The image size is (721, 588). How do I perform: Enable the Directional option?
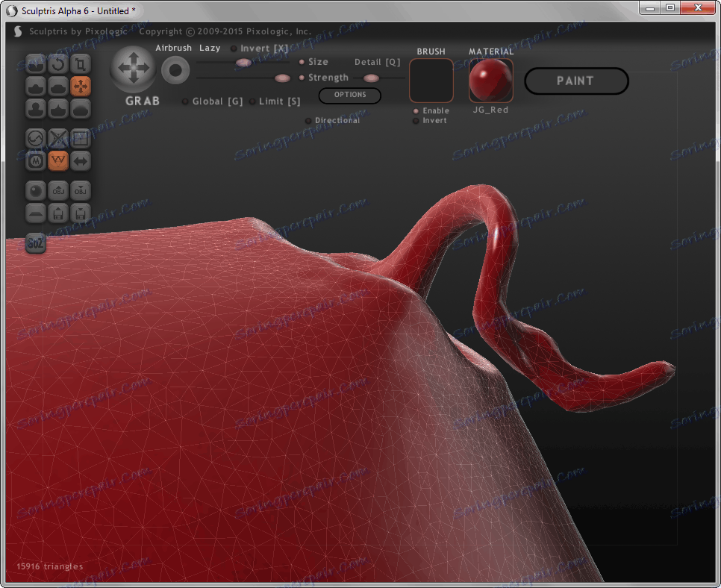click(308, 121)
